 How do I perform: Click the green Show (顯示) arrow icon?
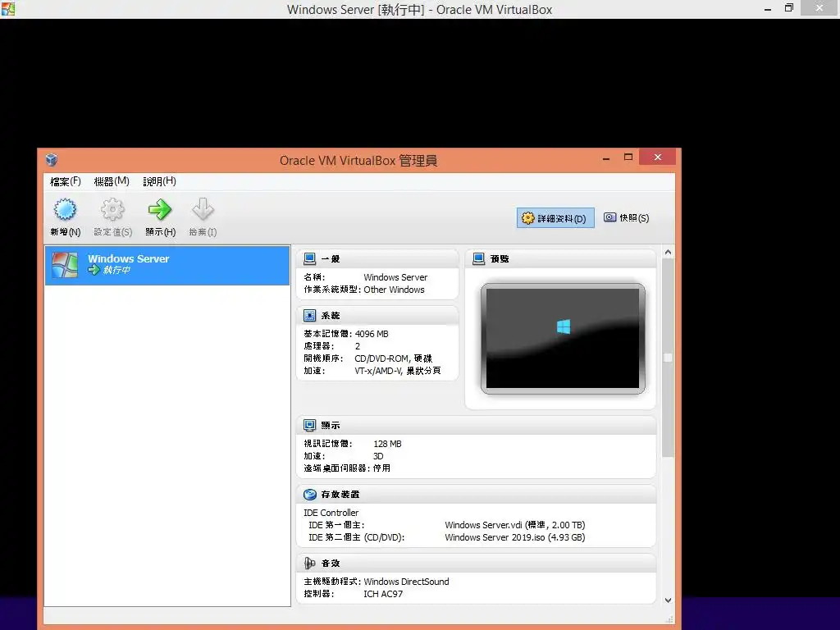160,209
